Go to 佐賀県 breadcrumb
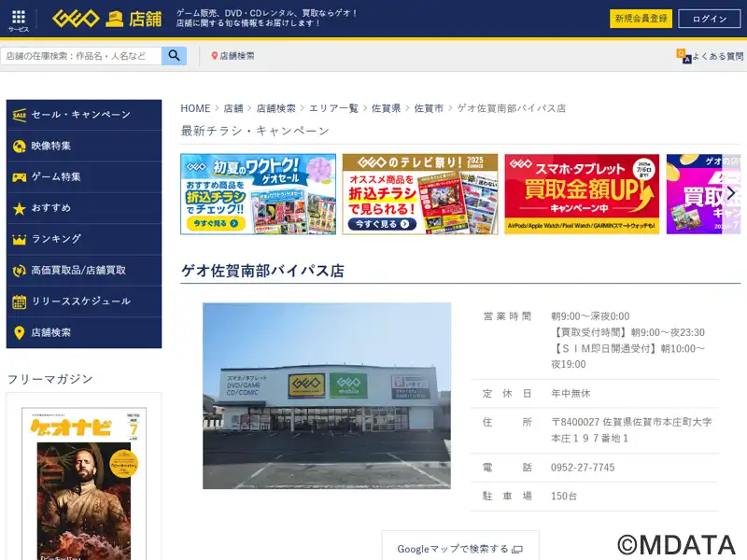This screenshot has height=560, width=747. click(x=386, y=108)
